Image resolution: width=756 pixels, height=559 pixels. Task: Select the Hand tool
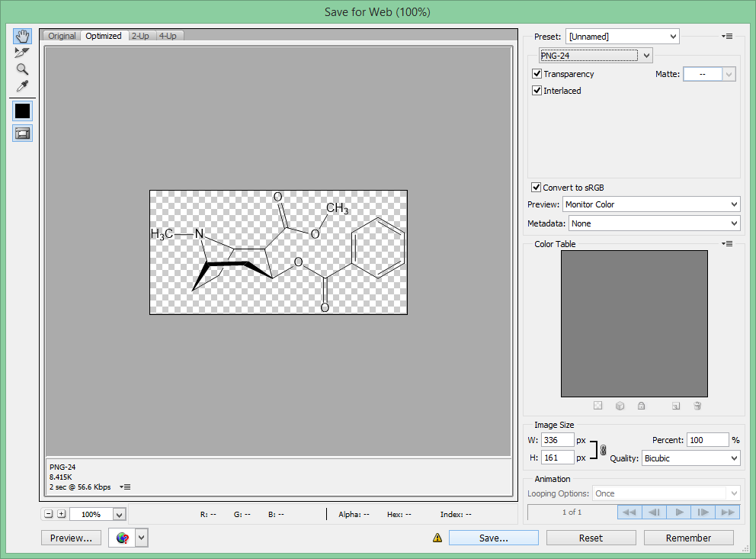22,36
